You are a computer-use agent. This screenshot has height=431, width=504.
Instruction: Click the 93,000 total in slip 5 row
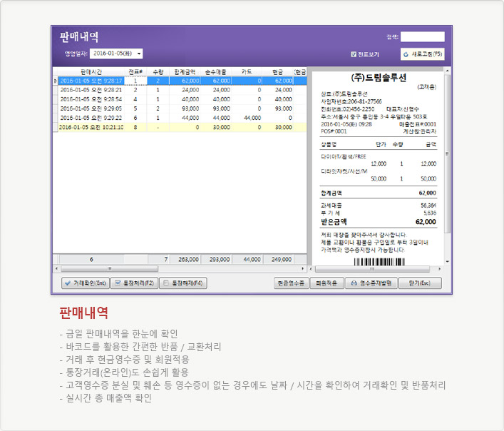[x=190, y=108]
